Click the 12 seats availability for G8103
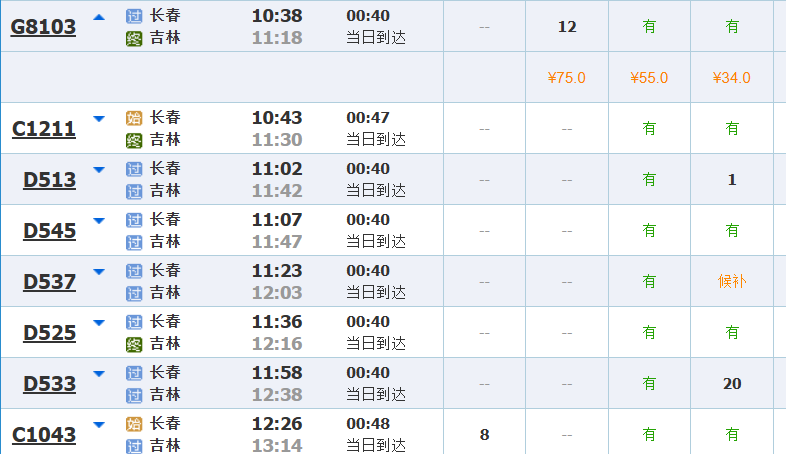The image size is (786, 454). tap(566, 27)
